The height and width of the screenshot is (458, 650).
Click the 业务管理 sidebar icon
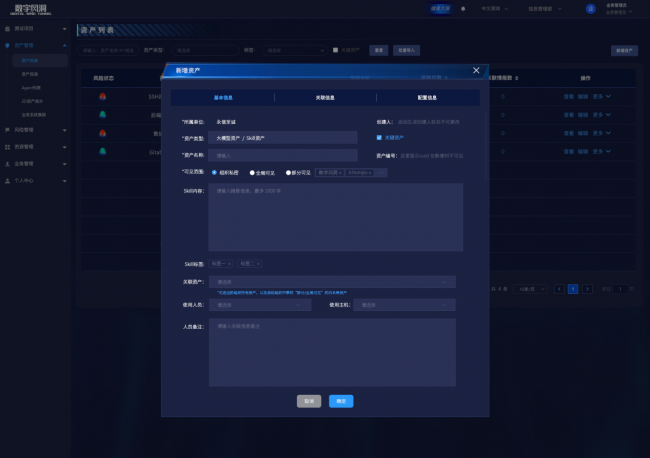pyautogui.click(x=8, y=163)
